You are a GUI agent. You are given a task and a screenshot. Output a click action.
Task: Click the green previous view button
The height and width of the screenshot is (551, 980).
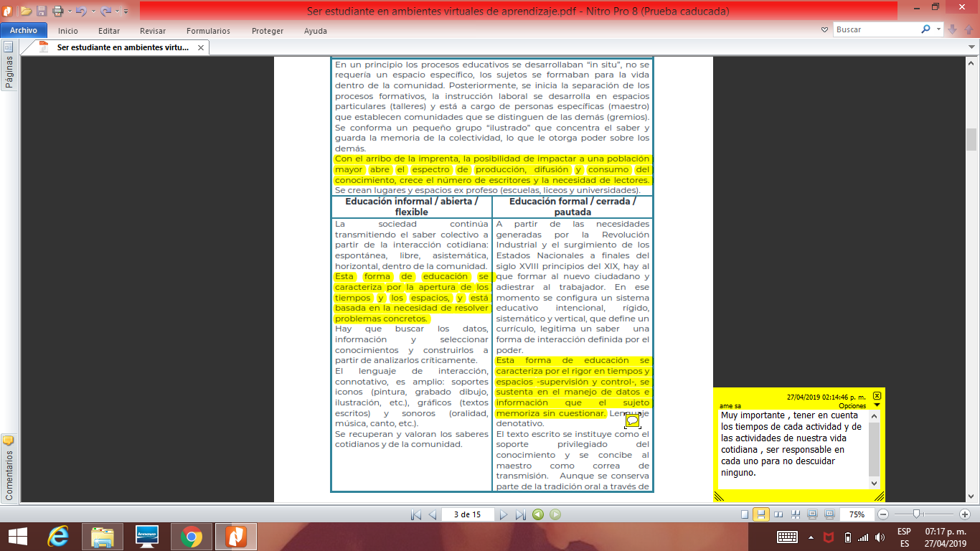pyautogui.click(x=537, y=514)
